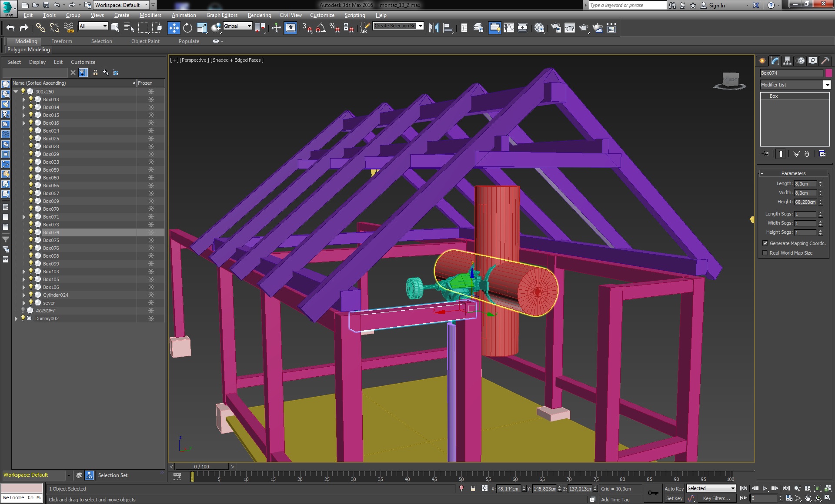The height and width of the screenshot is (504, 835).
Task: Open the Select by Name dialog
Action: pos(129,28)
